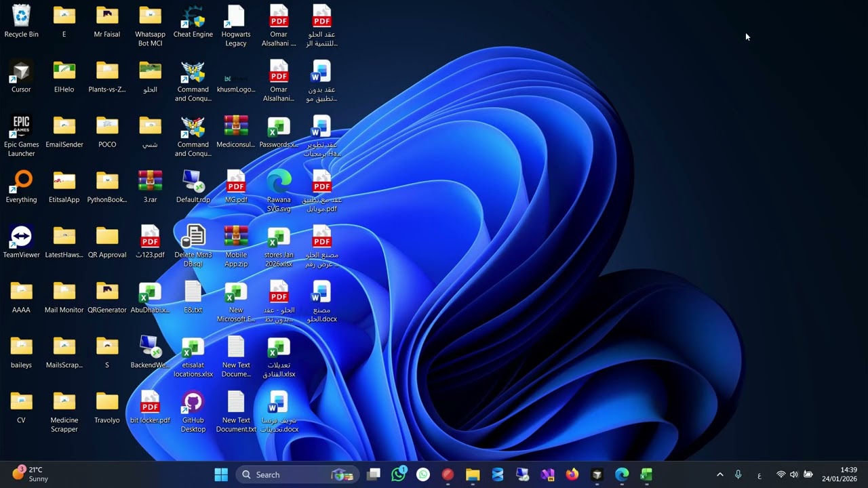Image resolution: width=868 pixels, height=488 pixels.
Task: Open the LatestHaws... folder
Action: click(64, 242)
